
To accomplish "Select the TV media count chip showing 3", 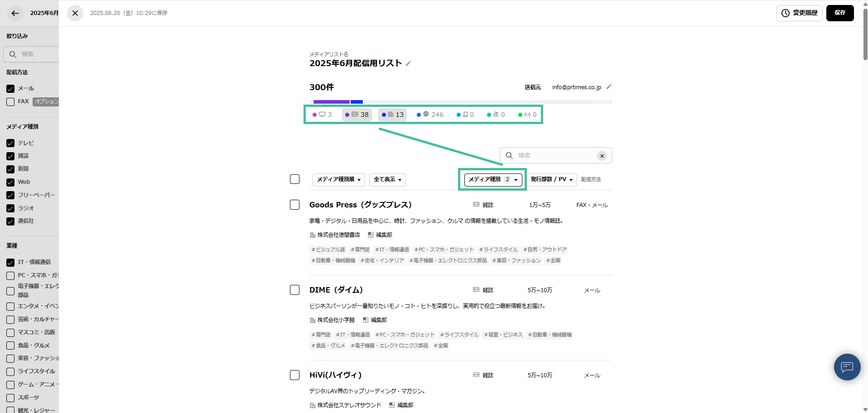I will pos(323,115).
